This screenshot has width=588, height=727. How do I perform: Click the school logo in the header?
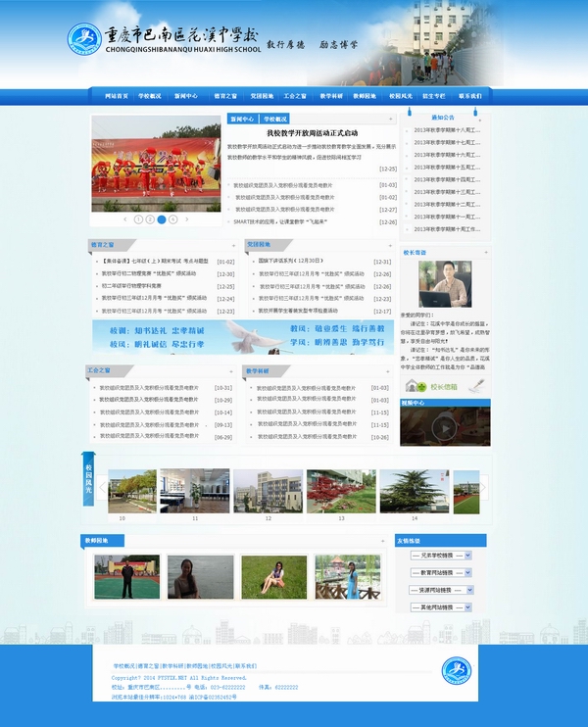coord(84,39)
